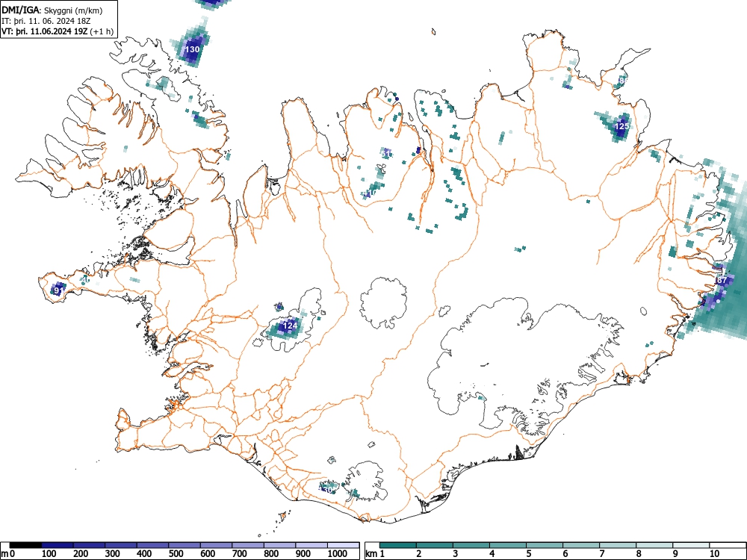Screen dimensions: 747x560
Task: Click the 'VT: þri. 11.06.2024 19Z (+1 h)' line
Action: point(58,31)
